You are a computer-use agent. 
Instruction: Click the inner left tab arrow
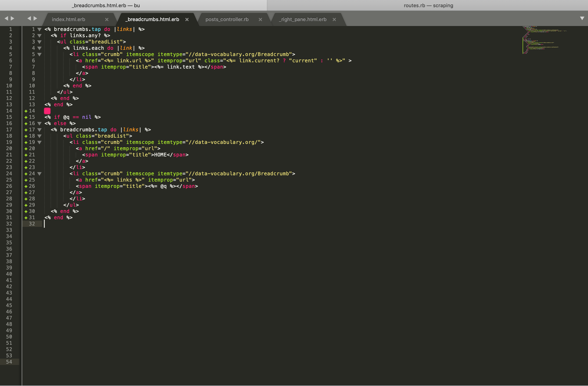pyautogui.click(x=29, y=18)
